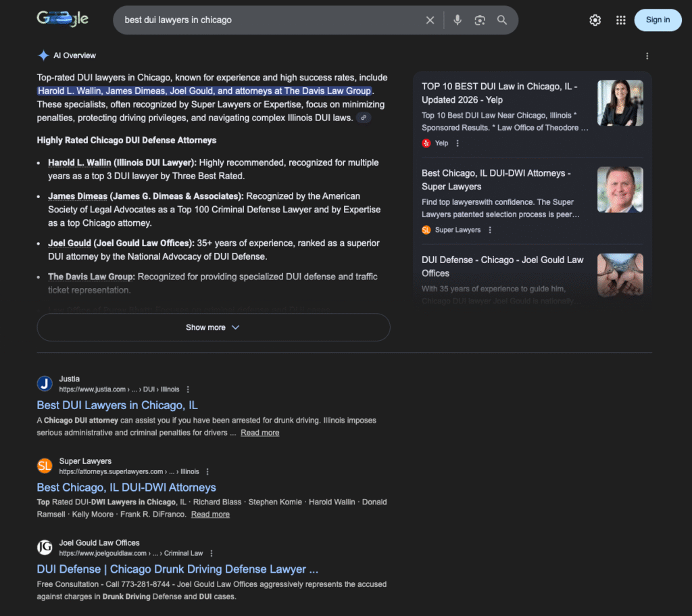
Task: Open AI Overview three-dot options menu
Action: click(x=647, y=56)
